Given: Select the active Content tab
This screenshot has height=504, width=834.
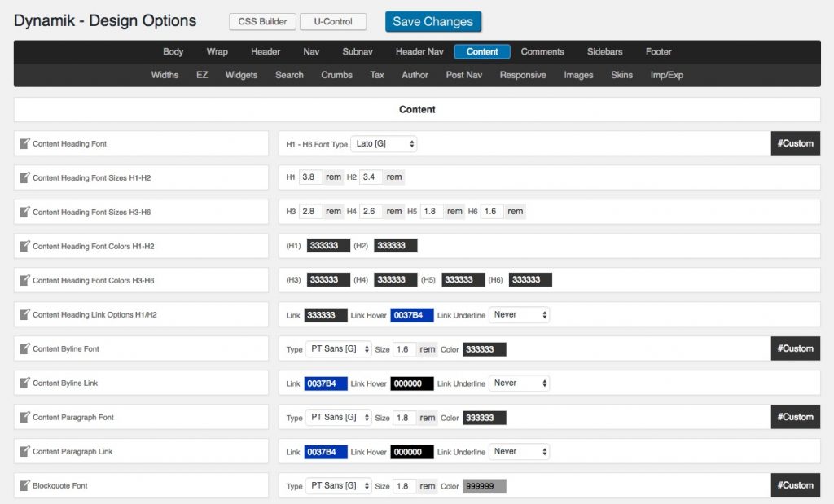Looking at the screenshot, I should (482, 51).
